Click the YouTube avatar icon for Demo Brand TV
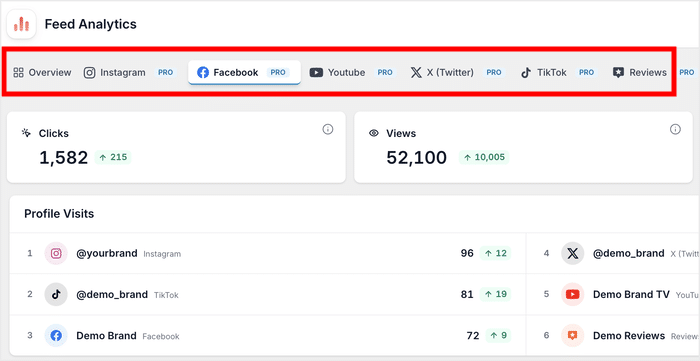Image resolution: width=700 pixels, height=361 pixels. (573, 295)
